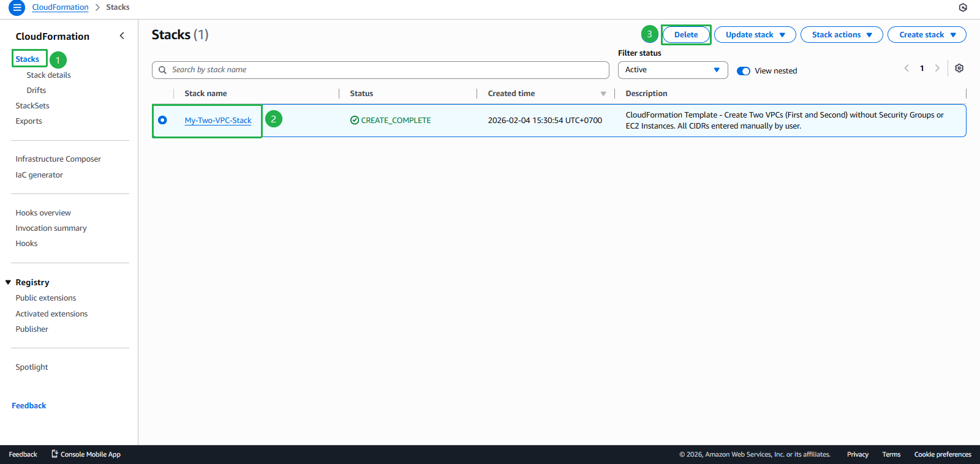Collapse the Registry section triangle

8,282
